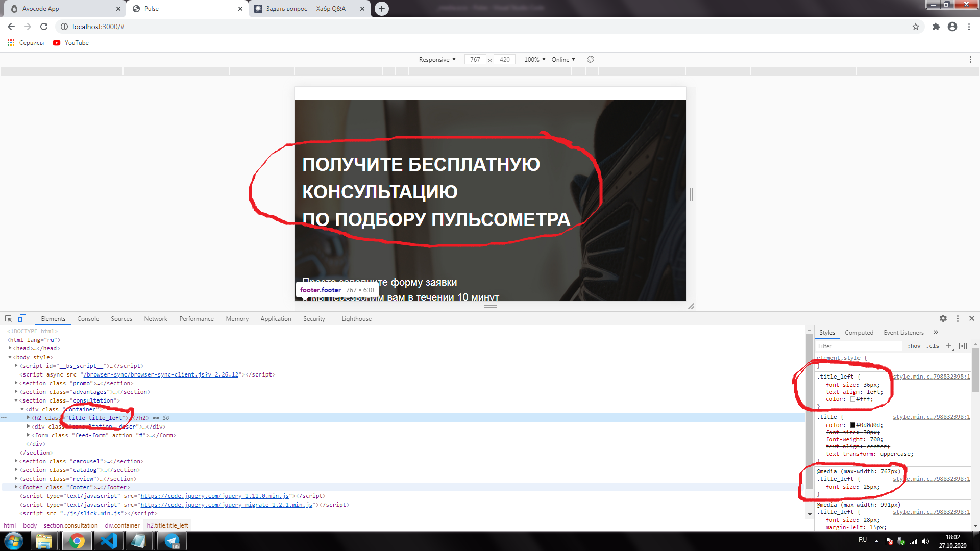Click the viewport height field 420

coord(504,59)
